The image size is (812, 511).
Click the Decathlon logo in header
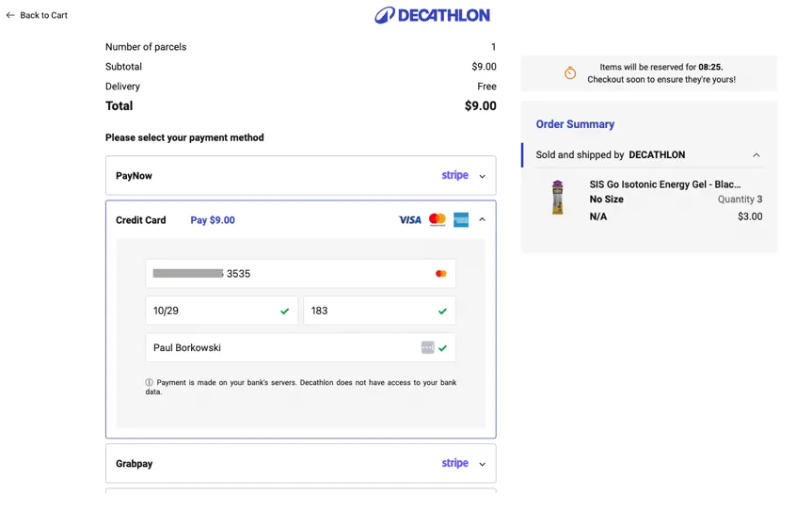(x=432, y=15)
